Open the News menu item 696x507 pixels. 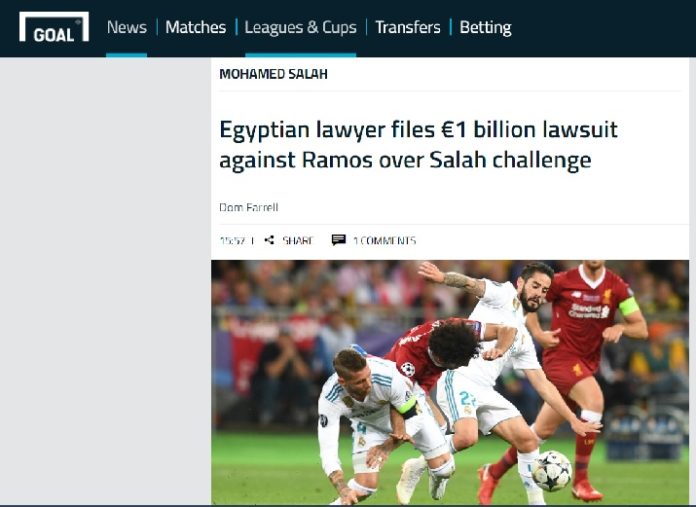(127, 28)
